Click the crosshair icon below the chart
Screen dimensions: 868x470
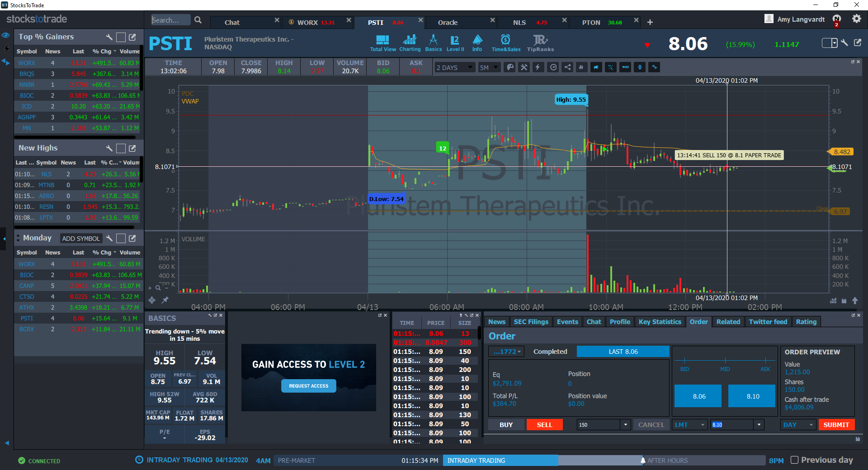tap(152, 300)
